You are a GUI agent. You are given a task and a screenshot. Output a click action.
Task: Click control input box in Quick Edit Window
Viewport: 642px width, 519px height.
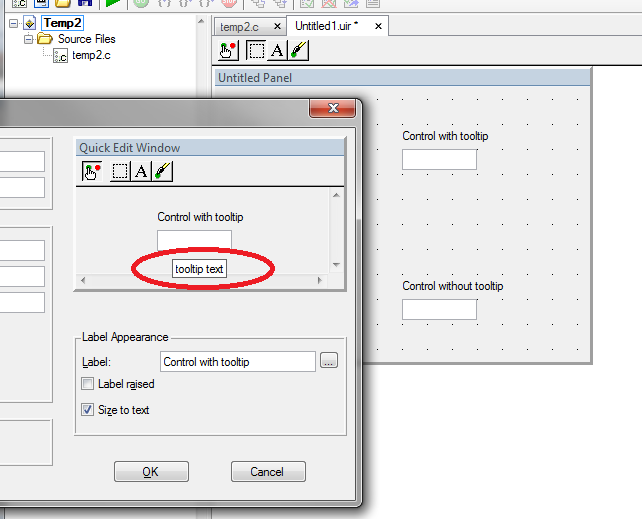tap(194, 239)
